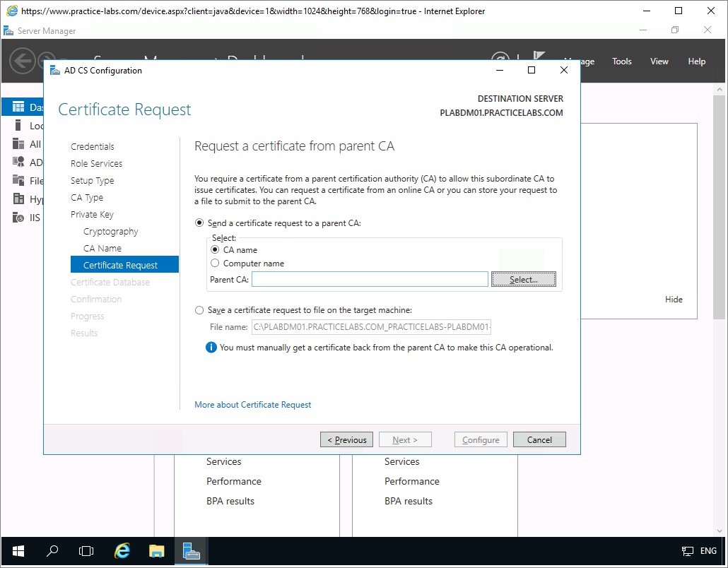The height and width of the screenshot is (568, 728).
Task: Click the Dashboard icon in Server Manager sidebar
Action: [x=18, y=107]
